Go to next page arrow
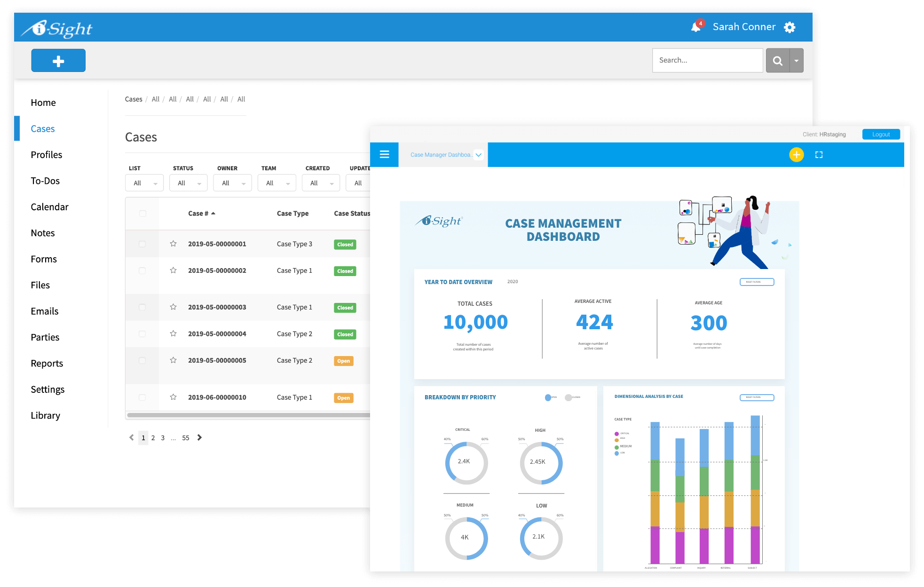The width and height of the screenshot is (924, 587). 199,437
